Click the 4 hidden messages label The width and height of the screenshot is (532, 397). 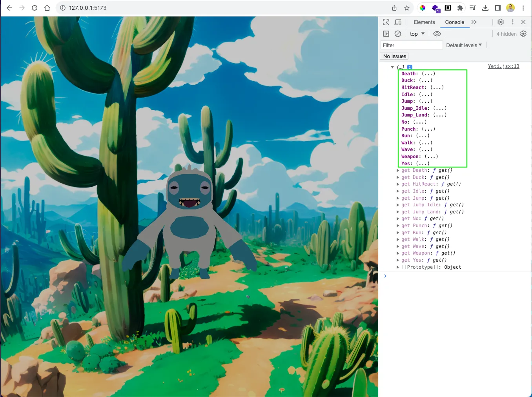coord(506,34)
